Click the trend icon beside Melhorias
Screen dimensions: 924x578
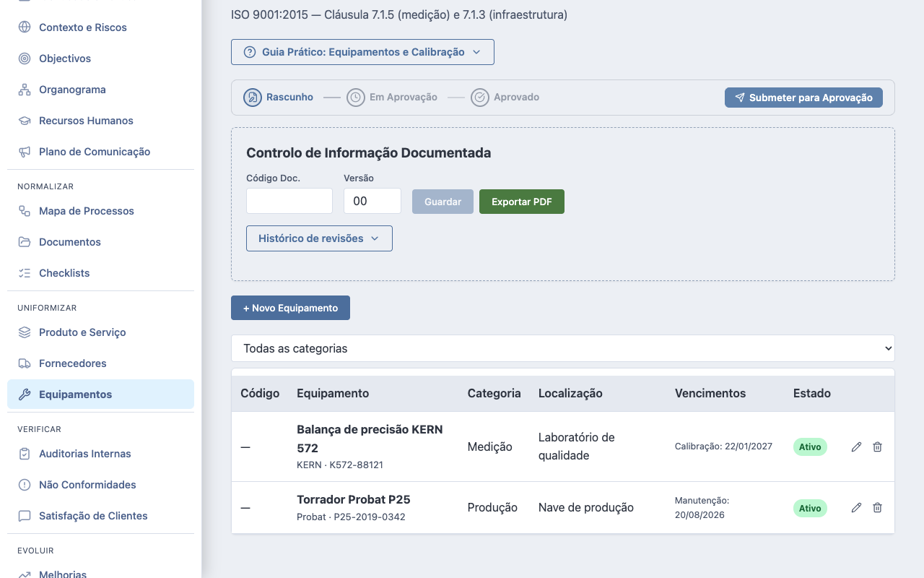[x=25, y=574]
